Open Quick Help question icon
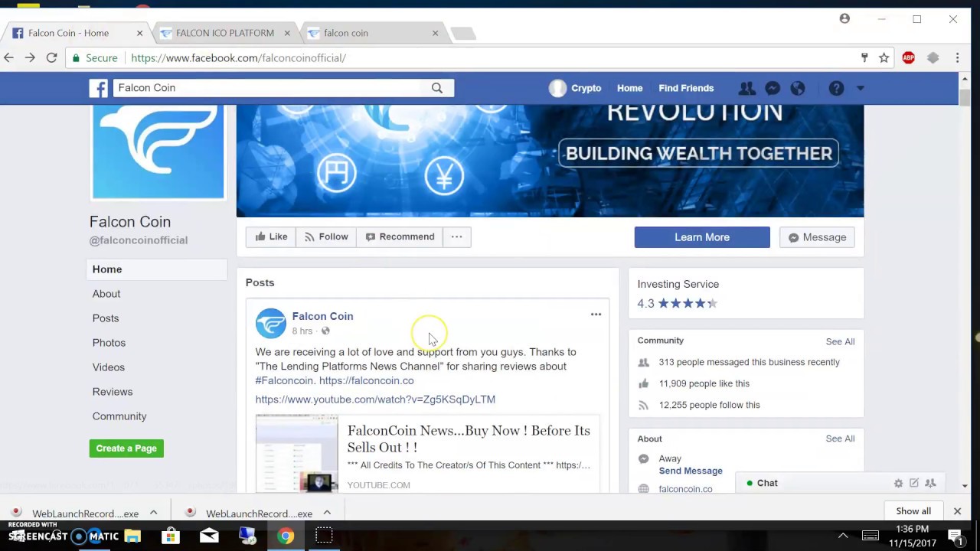This screenshot has width=980, height=551. coord(836,88)
